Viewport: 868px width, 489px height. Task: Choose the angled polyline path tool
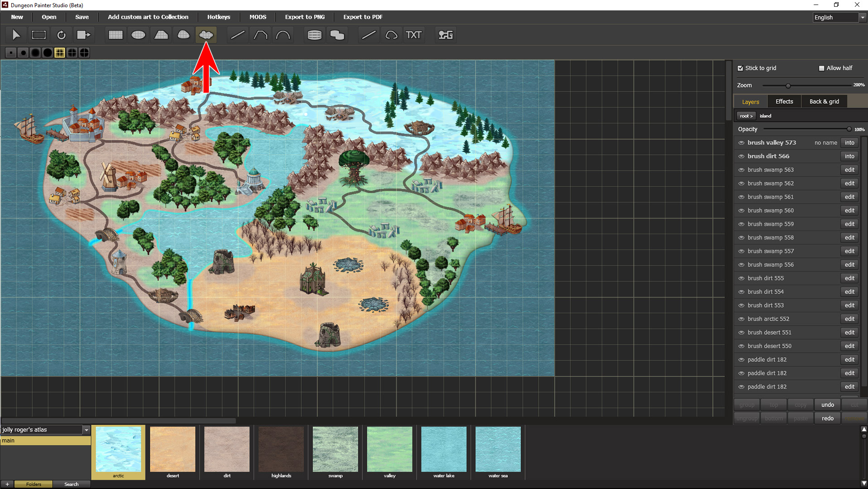coord(260,35)
